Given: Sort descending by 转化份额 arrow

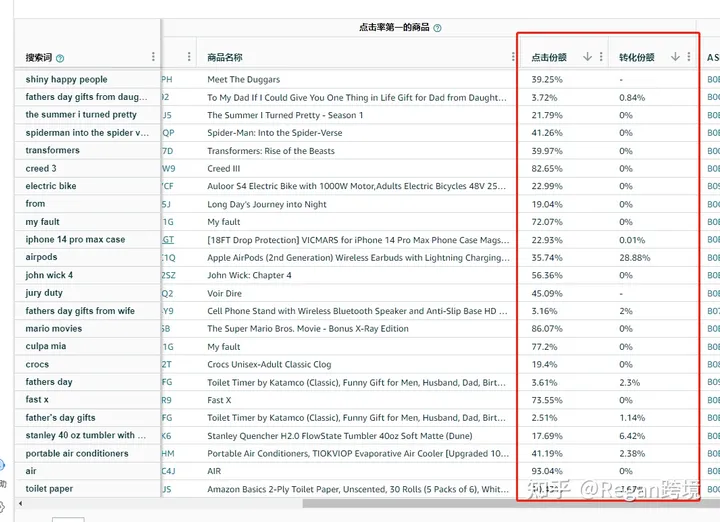Looking at the screenshot, I should pos(675,57).
